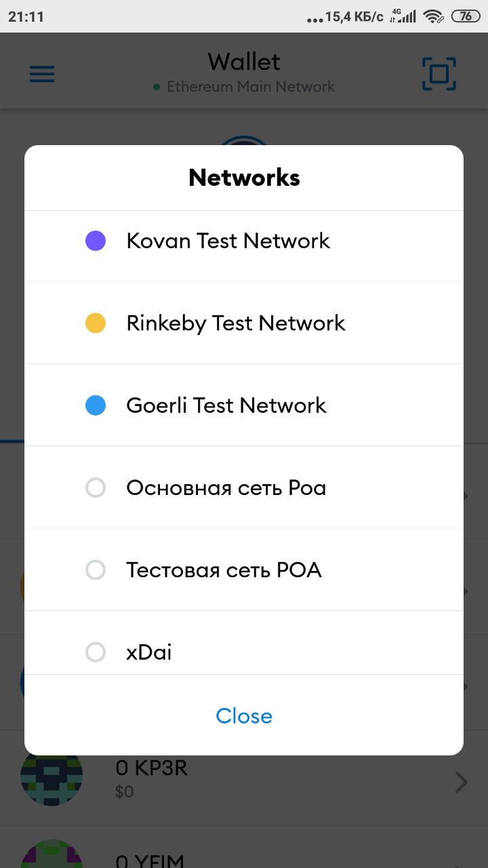Tap the Wi-Fi status icon
Image resolution: width=488 pixels, height=868 pixels.
(x=434, y=17)
